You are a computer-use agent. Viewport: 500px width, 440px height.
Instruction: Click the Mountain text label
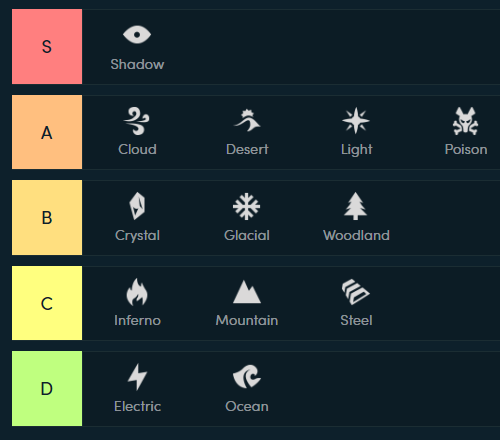point(247,320)
